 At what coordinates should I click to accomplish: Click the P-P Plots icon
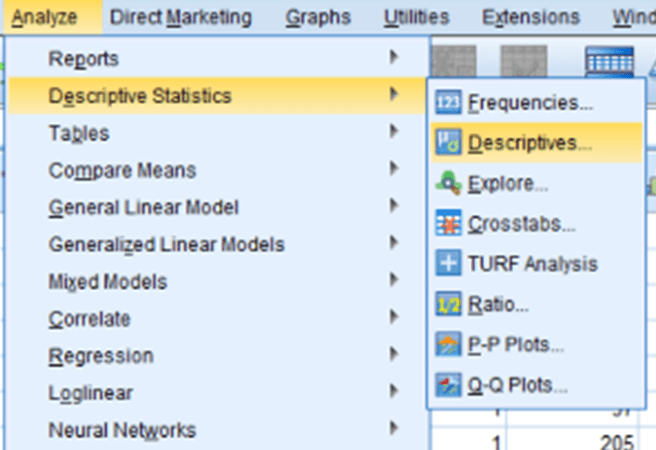[x=448, y=345]
